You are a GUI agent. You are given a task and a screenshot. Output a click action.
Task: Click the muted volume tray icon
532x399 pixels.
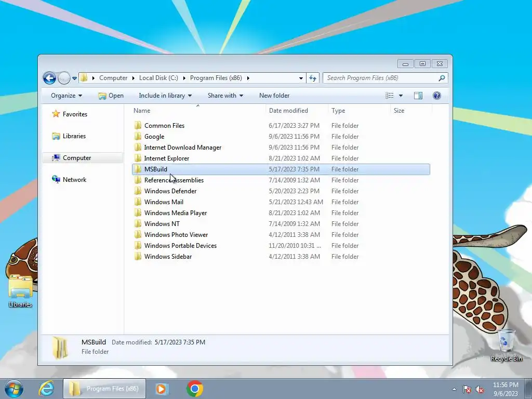click(x=480, y=389)
